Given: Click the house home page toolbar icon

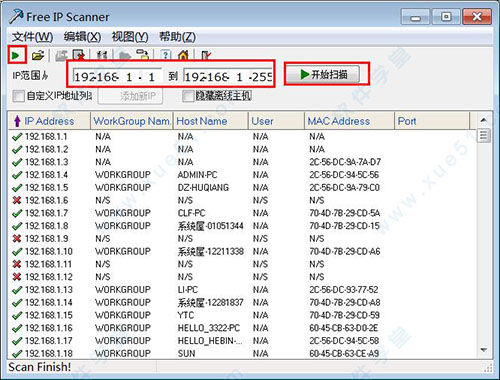Looking at the screenshot, I should point(183,55).
